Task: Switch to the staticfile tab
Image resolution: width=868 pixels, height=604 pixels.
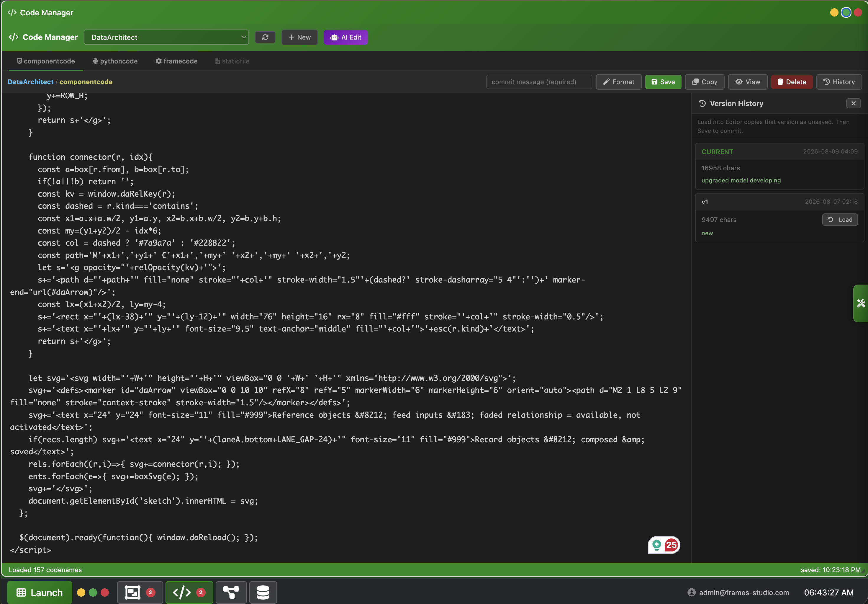Action: (x=232, y=61)
